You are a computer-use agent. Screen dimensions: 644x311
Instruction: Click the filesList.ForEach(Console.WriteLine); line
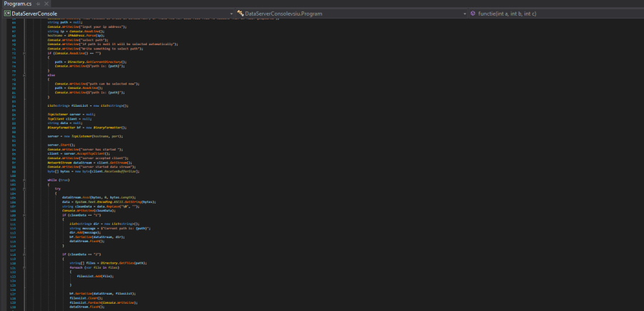(x=103, y=302)
